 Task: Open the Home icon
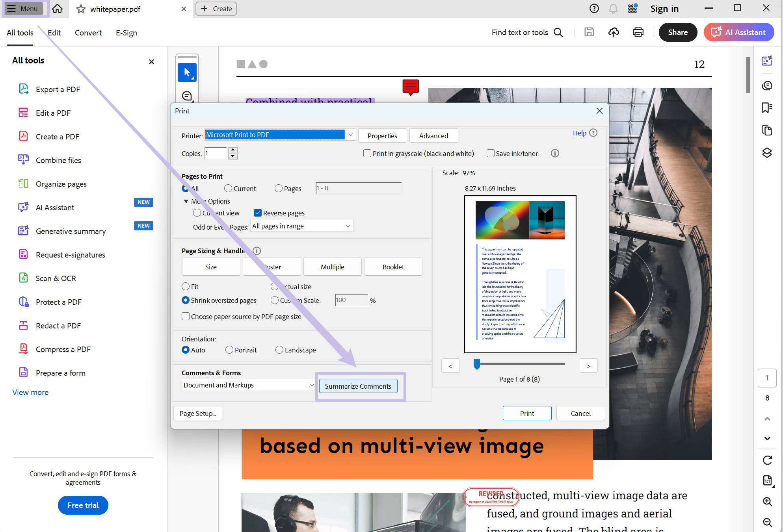click(58, 9)
